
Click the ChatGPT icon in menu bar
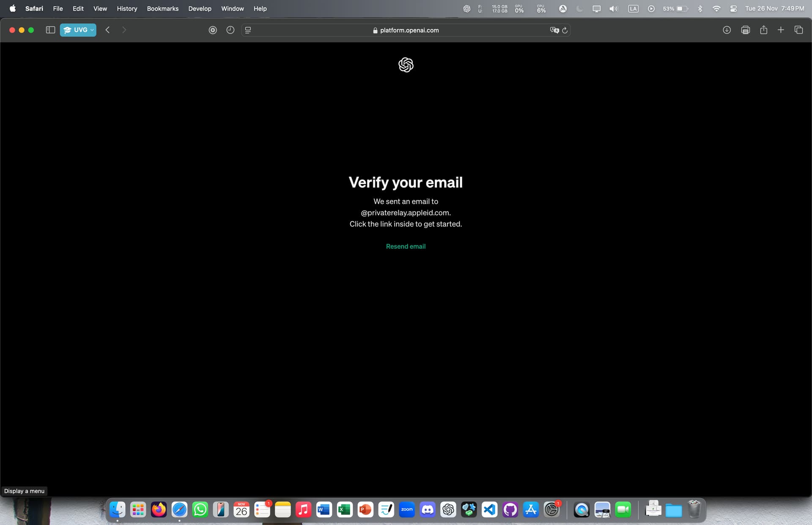pyautogui.click(x=466, y=8)
